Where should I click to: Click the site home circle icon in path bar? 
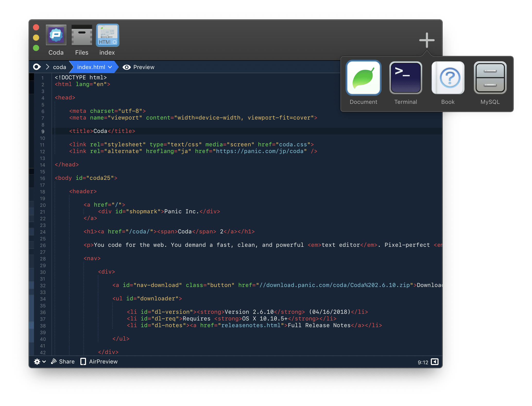(37, 67)
